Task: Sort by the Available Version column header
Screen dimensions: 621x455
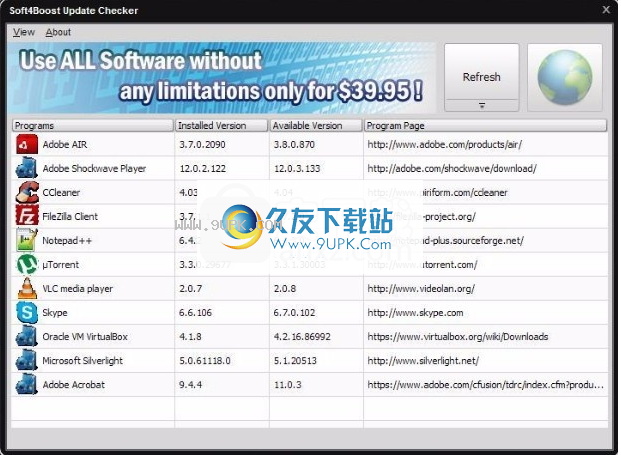Action: pos(316,126)
